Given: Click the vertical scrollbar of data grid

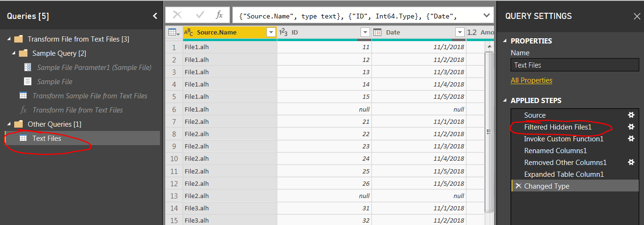Looking at the screenshot, I should (x=490, y=133).
